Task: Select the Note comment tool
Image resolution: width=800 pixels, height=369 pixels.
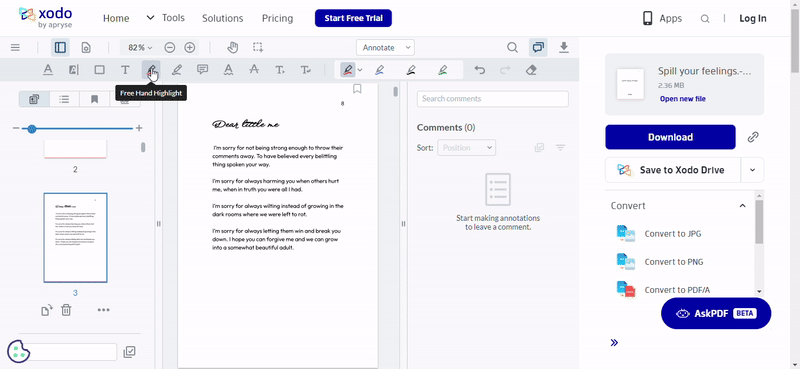Action: tap(203, 70)
